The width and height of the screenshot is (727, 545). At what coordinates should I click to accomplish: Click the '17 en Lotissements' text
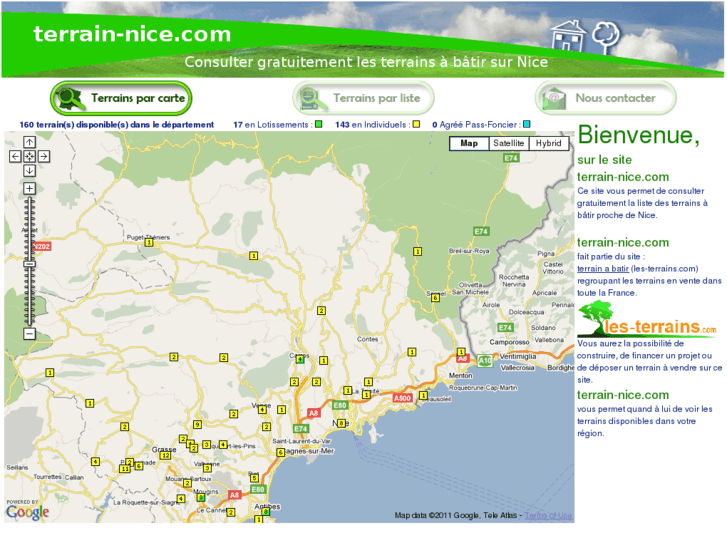[271, 125]
